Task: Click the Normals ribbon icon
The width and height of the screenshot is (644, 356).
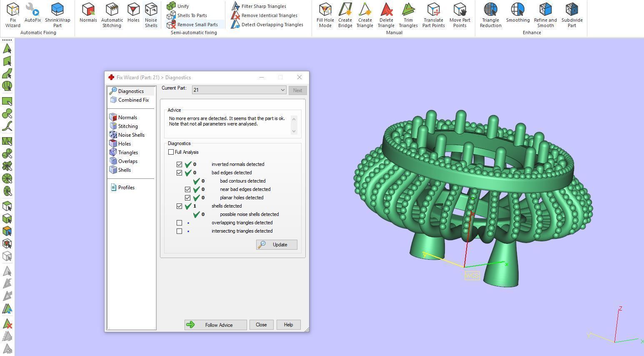Action: (88, 13)
